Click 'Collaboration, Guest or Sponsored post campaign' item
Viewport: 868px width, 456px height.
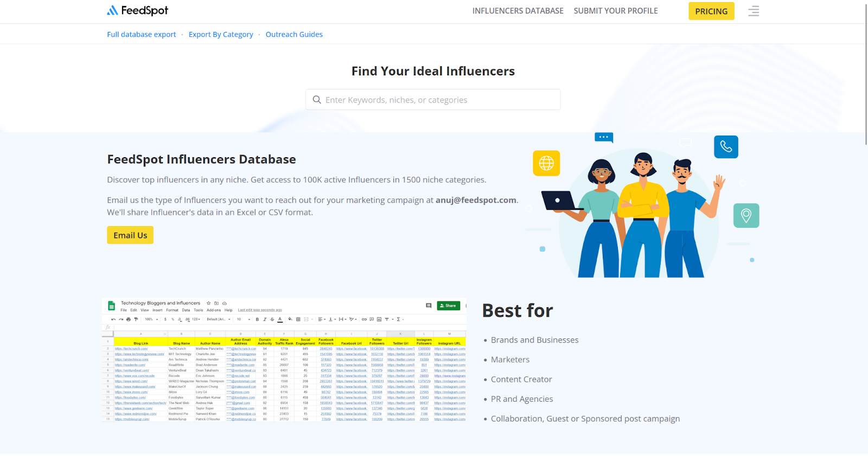585,419
